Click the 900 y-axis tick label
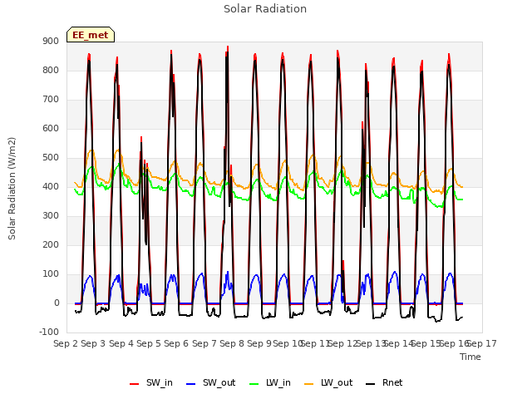This screenshot has height=399, width=532. [x=51, y=42]
